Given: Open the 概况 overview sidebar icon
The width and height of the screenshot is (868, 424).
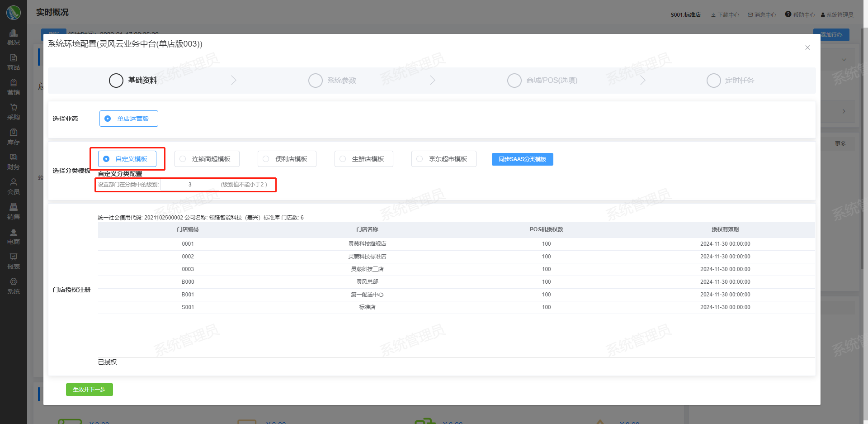Looking at the screenshot, I should point(14,37).
